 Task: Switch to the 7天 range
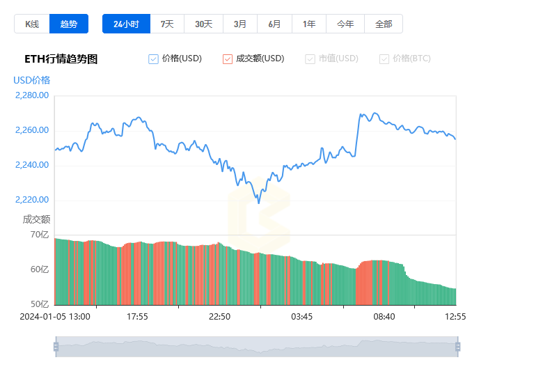(x=167, y=24)
